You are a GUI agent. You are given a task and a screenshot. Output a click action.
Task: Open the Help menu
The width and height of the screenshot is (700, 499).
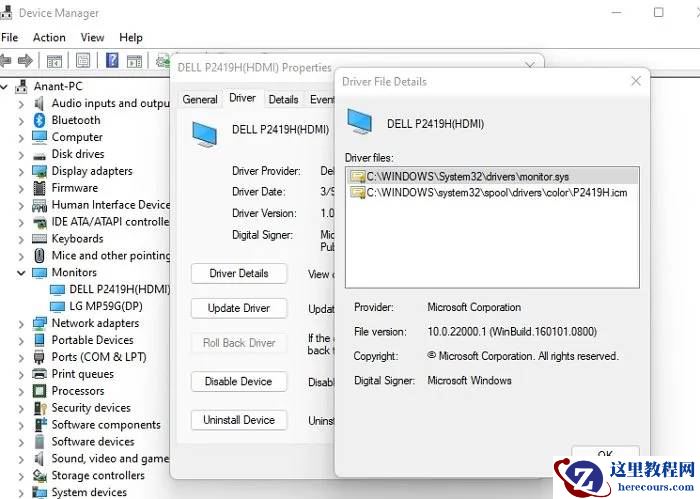131,37
